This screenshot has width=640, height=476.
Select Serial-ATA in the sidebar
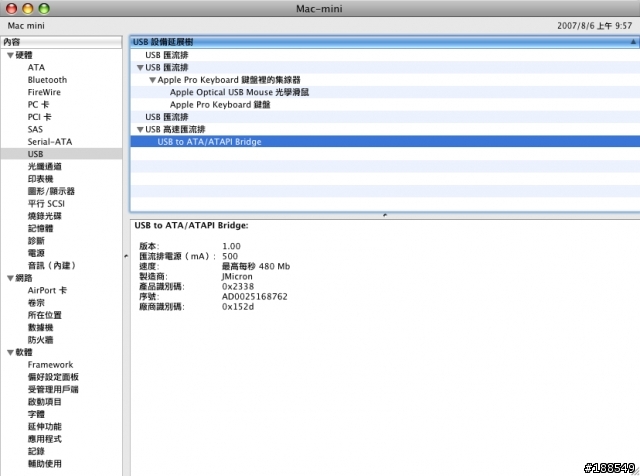click(50, 142)
